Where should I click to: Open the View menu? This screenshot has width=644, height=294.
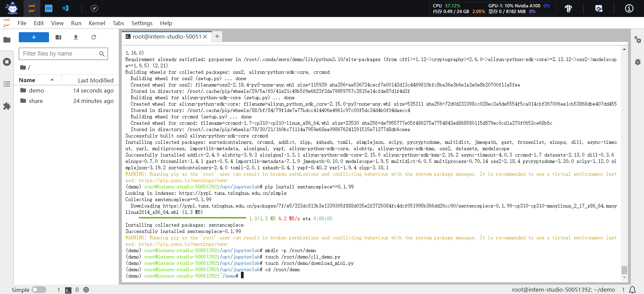point(57,23)
